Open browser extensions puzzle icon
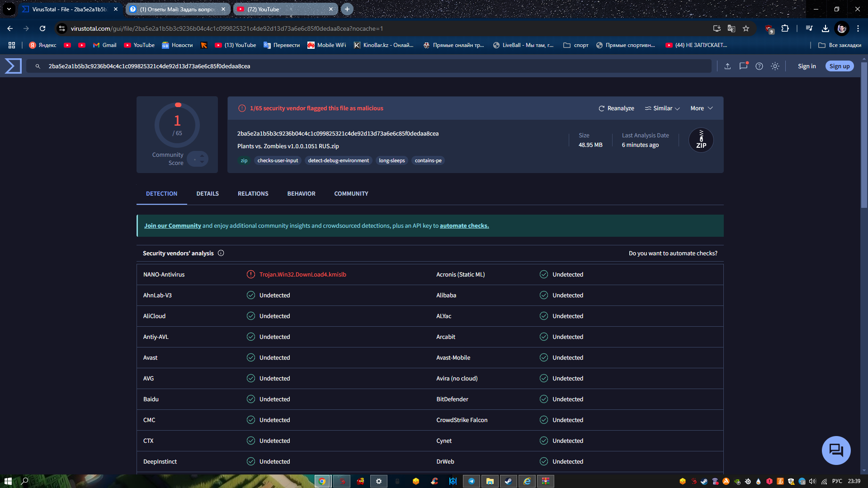This screenshot has width=868, height=488. 785,28
